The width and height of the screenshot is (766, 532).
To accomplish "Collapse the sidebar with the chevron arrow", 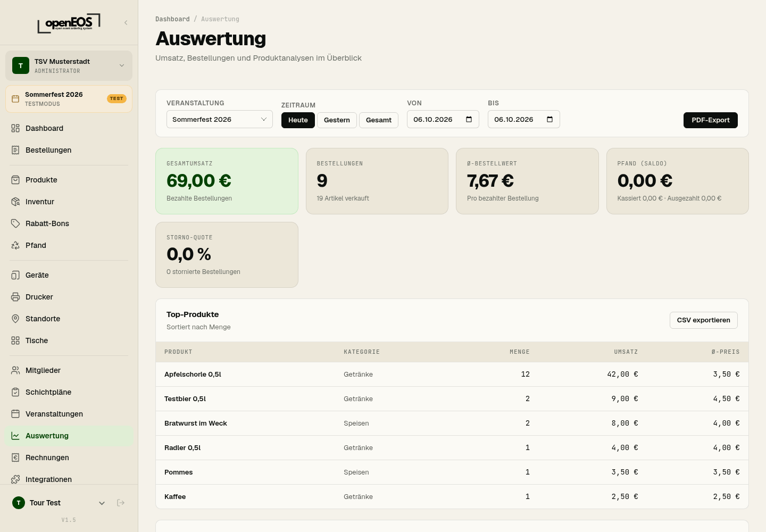I will pyautogui.click(x=126, y=22).
